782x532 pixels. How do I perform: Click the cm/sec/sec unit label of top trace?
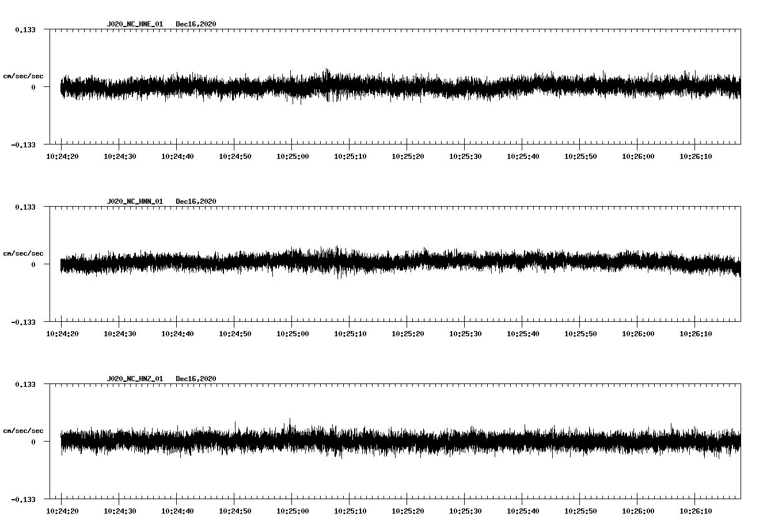coord(24,75)
